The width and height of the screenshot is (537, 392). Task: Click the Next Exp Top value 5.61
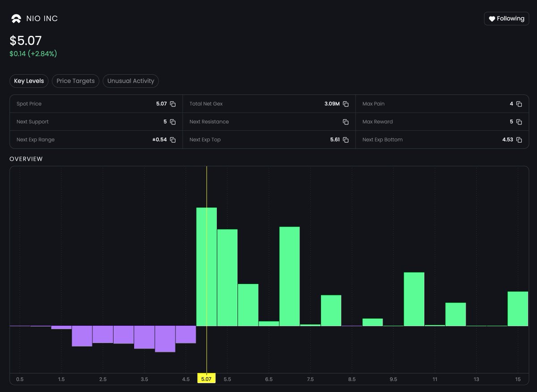point(335,140)
